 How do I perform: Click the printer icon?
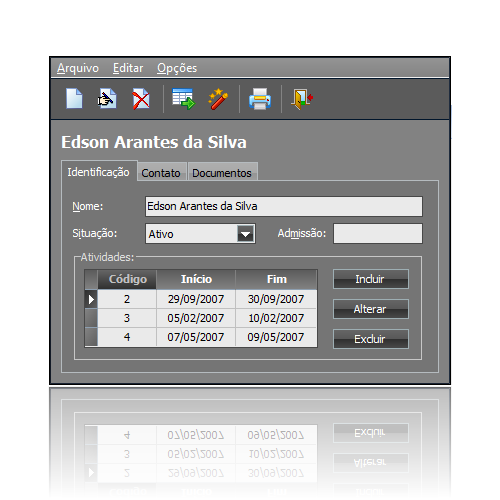[x=260, y=99]
